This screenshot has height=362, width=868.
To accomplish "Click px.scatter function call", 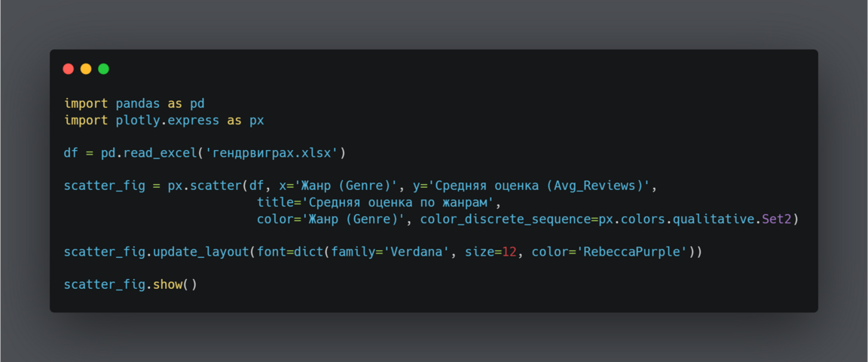I will coord(201,186).
